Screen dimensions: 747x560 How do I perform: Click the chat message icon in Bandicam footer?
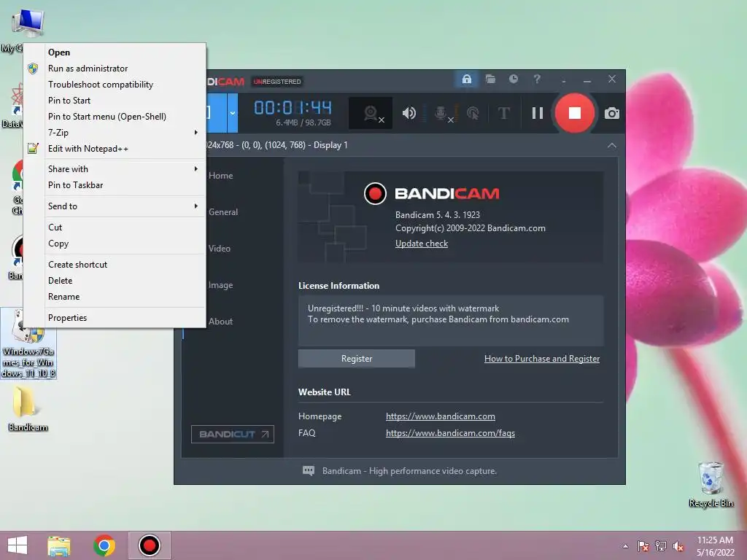[309, 471]
